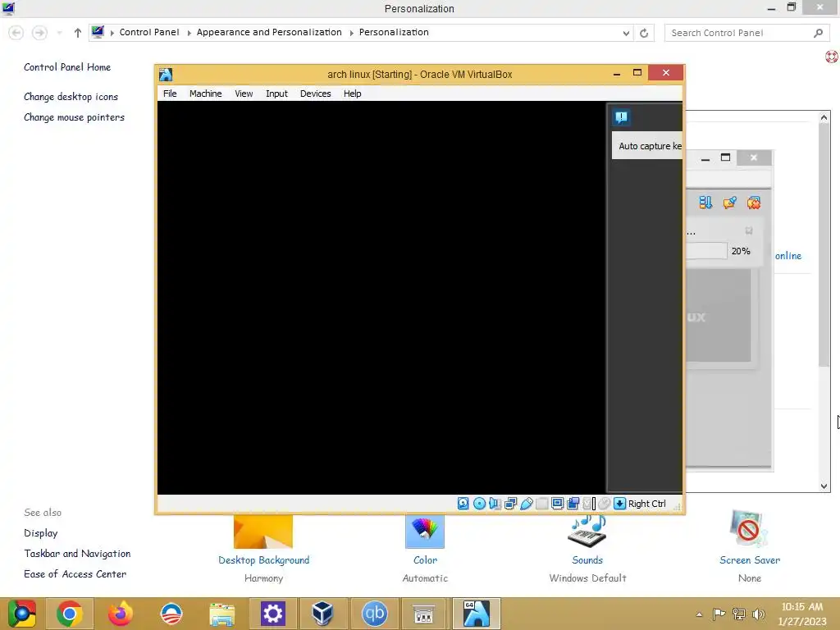This screenshot has height=630, width=840.
Task: Open the Screen Saver settings link
Action: [x=750, y=559]
